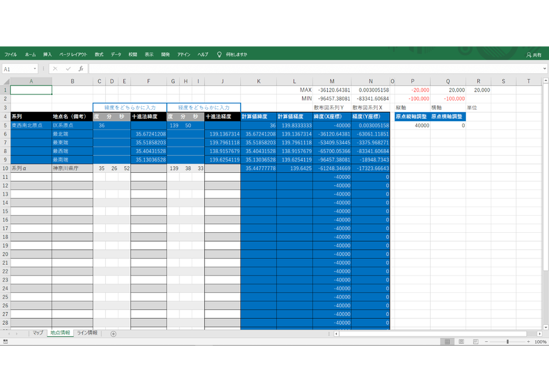
Task: Click the fx insert function icon
Action: pyautogui.click(x=81, y=69)
